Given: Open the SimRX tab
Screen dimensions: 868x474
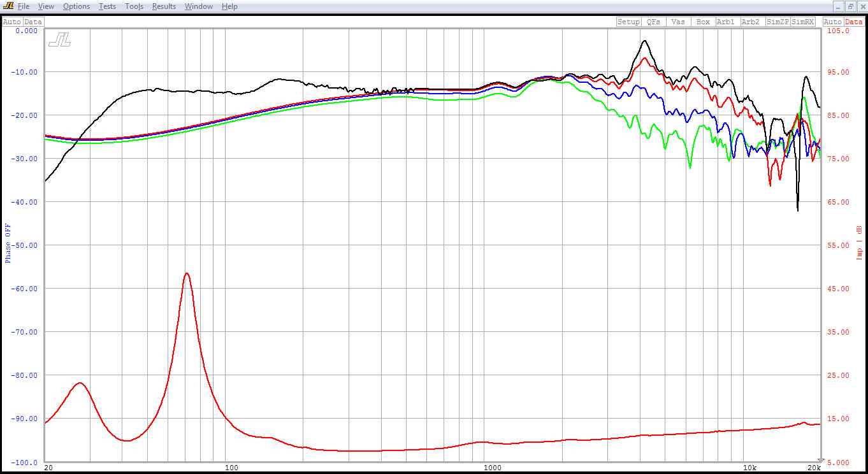Looking at the screenshot, I should pos(803,22).
